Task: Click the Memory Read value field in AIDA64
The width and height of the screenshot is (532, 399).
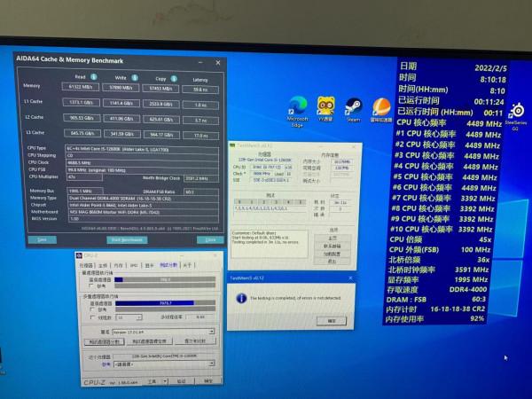Action: 81,87
